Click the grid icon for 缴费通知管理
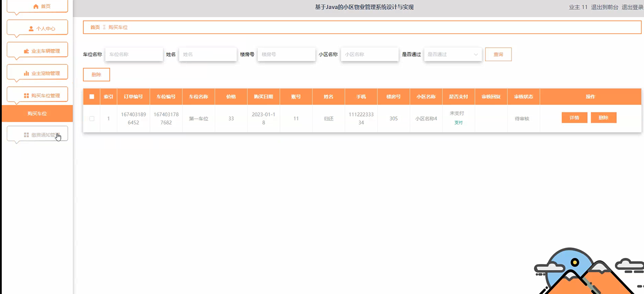This screenshot has height=294, width=644. (26, 135)
